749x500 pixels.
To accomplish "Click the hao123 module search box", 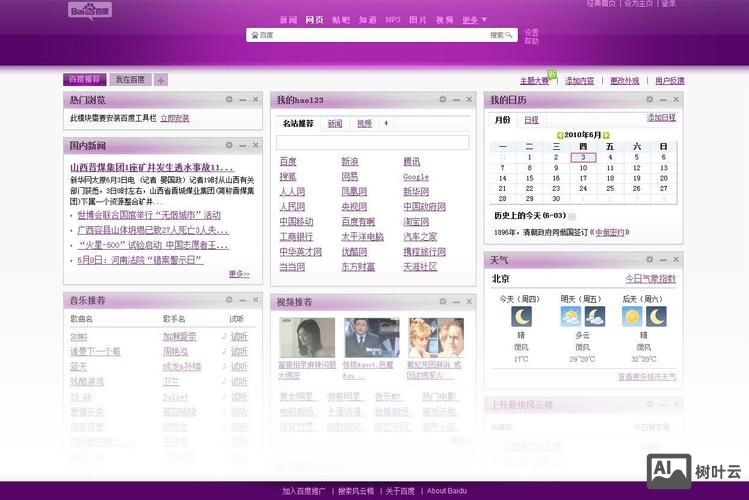I will [x=373, y=142].
